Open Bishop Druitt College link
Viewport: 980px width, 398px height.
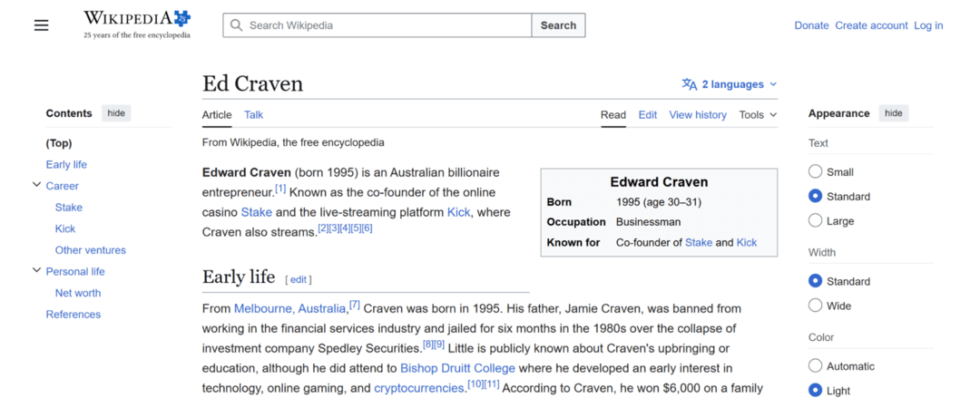click(x=457, y=368)
